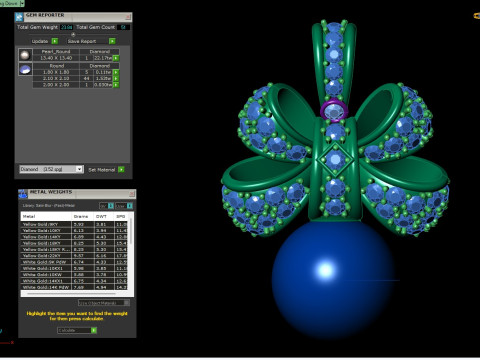Close the Gem Reporter panel
Viewport: 480px width, 360px height.
[128, 17]
